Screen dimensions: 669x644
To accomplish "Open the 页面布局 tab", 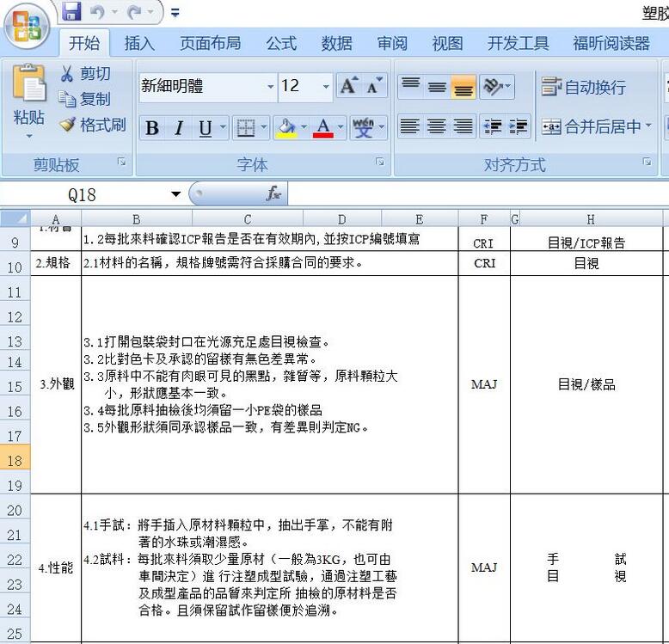I will coord(210,43).
